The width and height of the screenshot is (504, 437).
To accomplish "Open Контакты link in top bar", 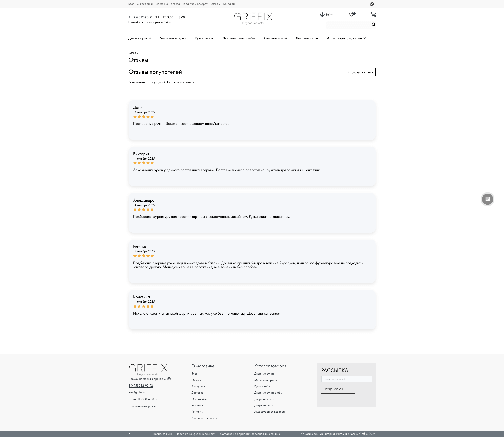I will point(229,4).
